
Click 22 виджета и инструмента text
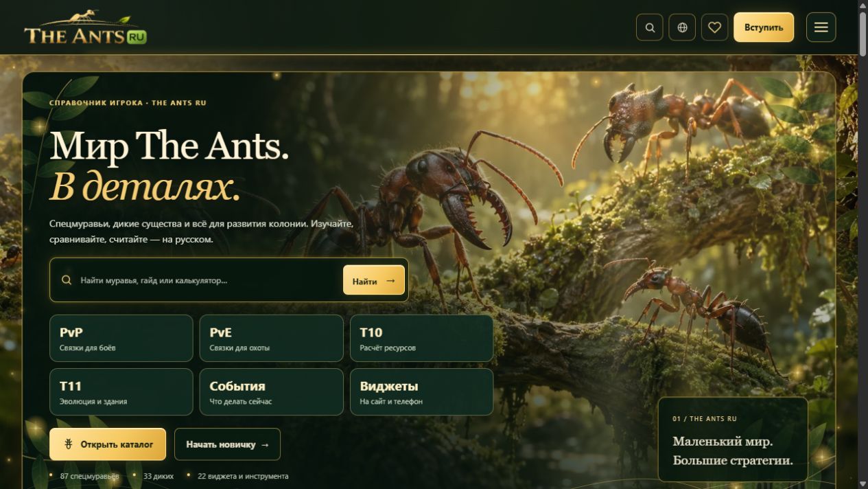pyautogui.click(x=243, y=476)
